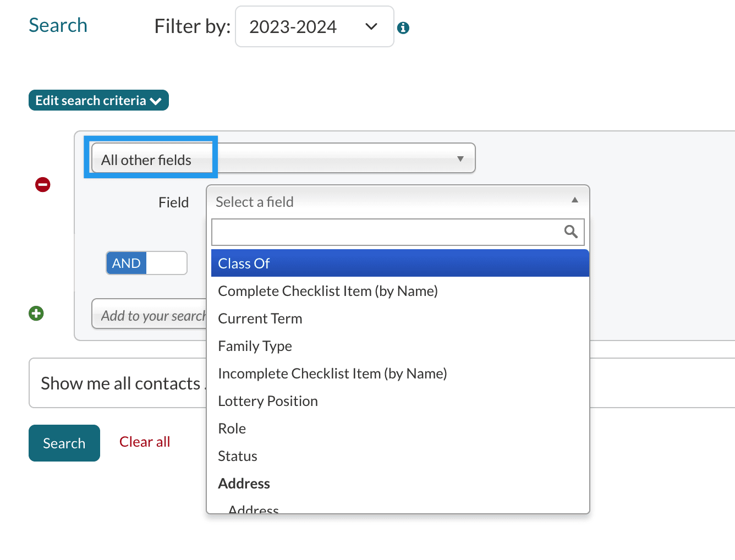Open the 2023-2024 filter dropdown

(314, 26)
